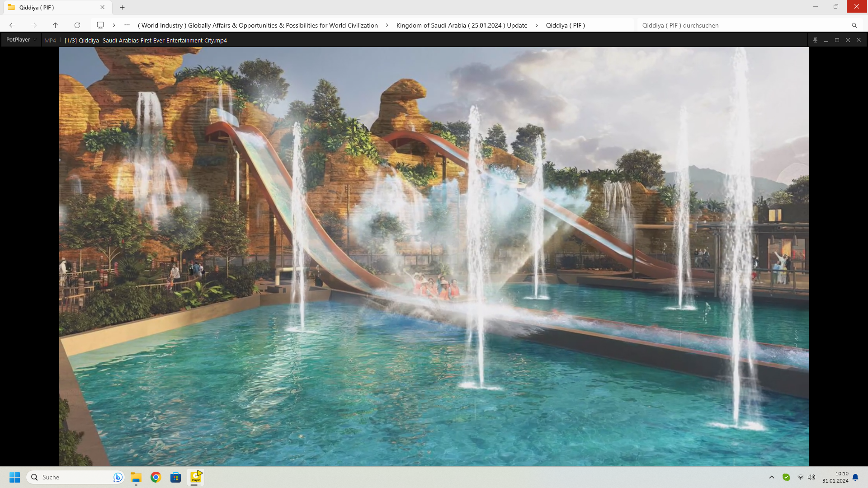Switch to PotPlayer on the taskbar
The image size is (868, 488).
point(196,477)
